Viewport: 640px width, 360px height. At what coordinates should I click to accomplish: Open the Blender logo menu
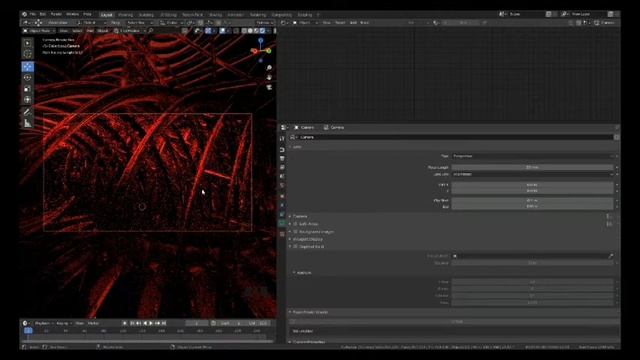click(24, 14)
